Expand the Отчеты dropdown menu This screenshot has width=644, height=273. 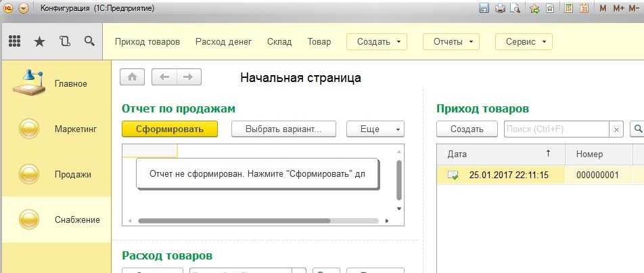click(x=451, y=42)
